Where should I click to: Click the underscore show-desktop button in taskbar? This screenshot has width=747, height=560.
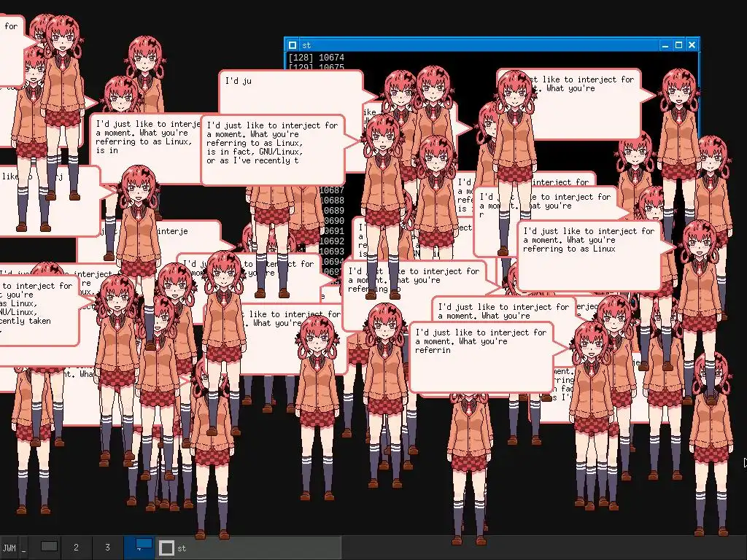pyautogui.click(x=23, y=548)
